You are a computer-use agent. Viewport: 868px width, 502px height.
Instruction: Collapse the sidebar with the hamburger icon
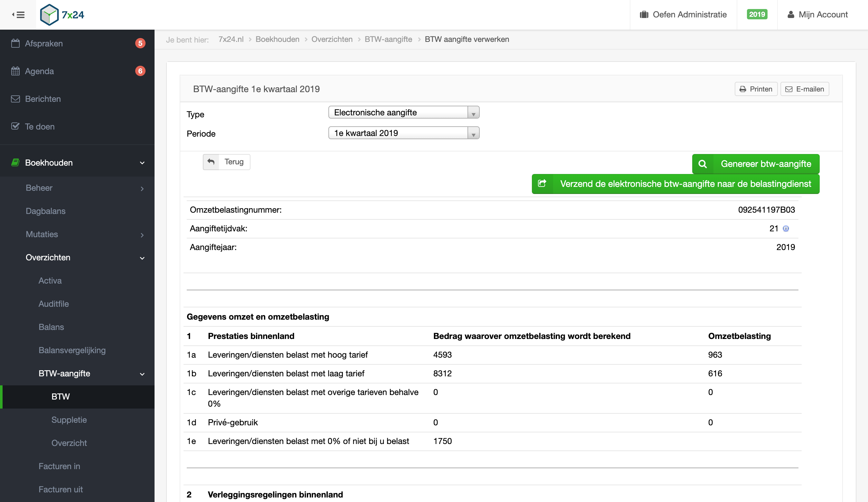point(18,15)
